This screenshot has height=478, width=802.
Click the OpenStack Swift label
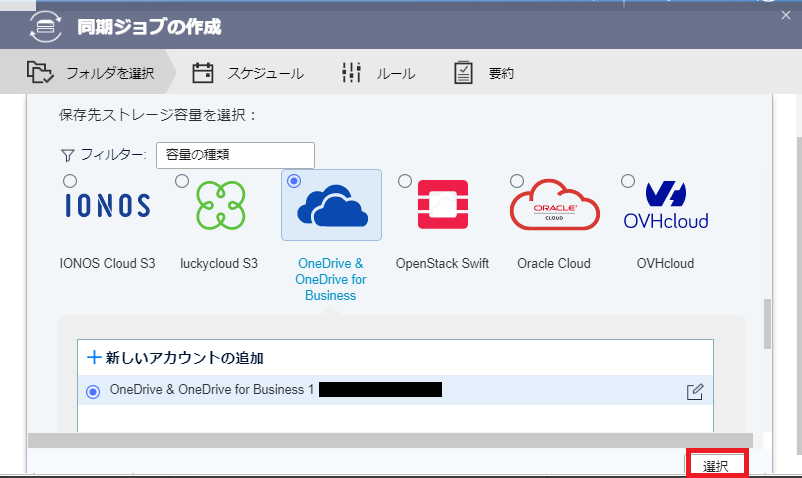point(442,263)
